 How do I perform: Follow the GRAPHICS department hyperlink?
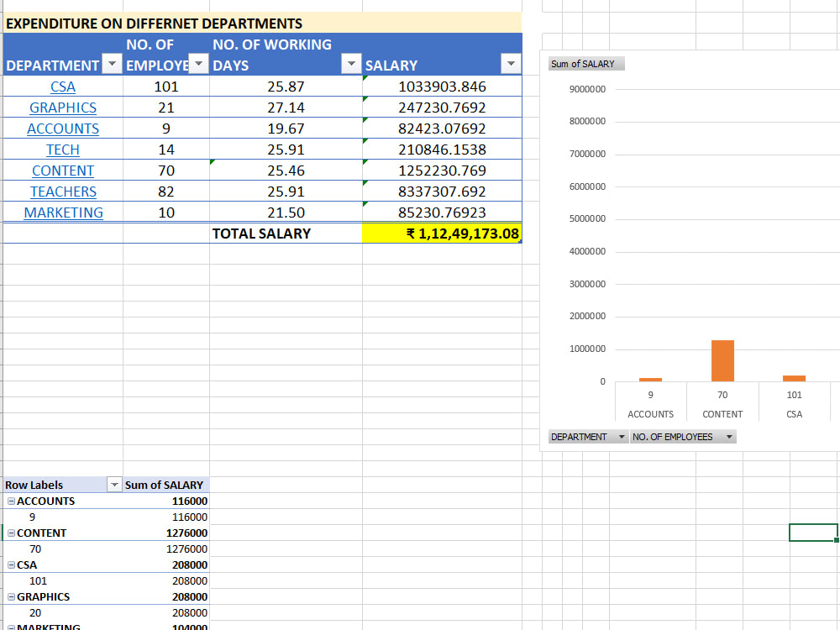(63, 108)
